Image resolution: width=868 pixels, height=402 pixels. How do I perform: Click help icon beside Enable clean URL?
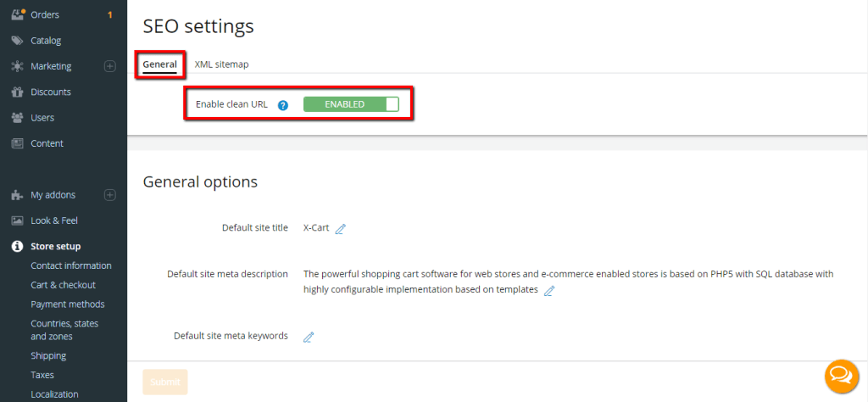tap(283, 104)
